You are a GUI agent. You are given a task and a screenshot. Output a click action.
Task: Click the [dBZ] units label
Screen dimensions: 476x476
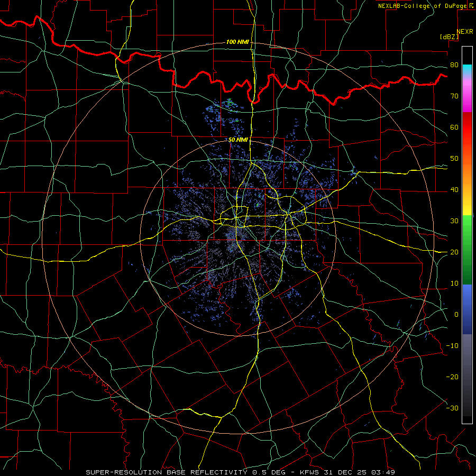(449, 36)
